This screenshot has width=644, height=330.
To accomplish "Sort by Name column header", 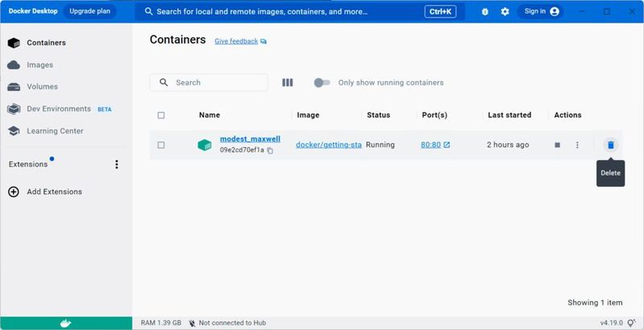I will click(210, 115).
